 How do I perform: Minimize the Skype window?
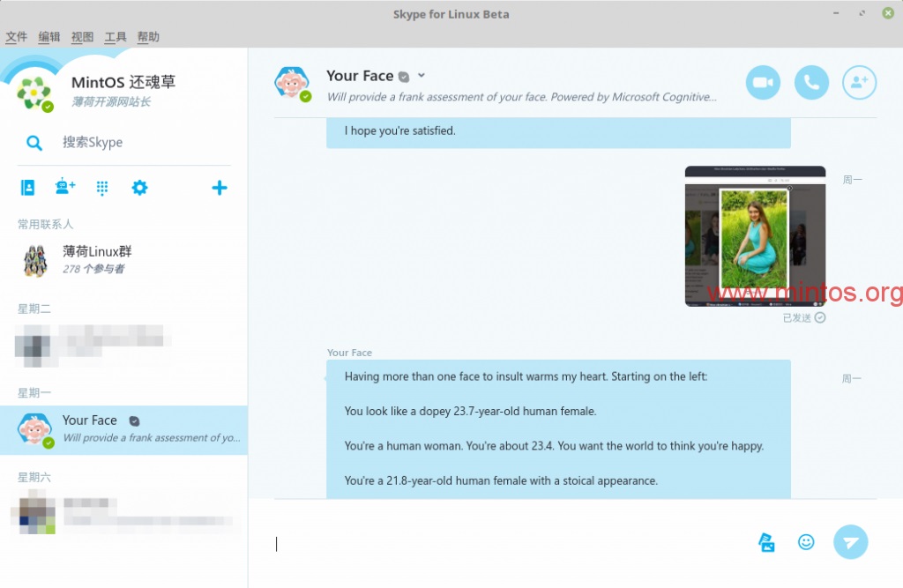(x=836, y=13)
